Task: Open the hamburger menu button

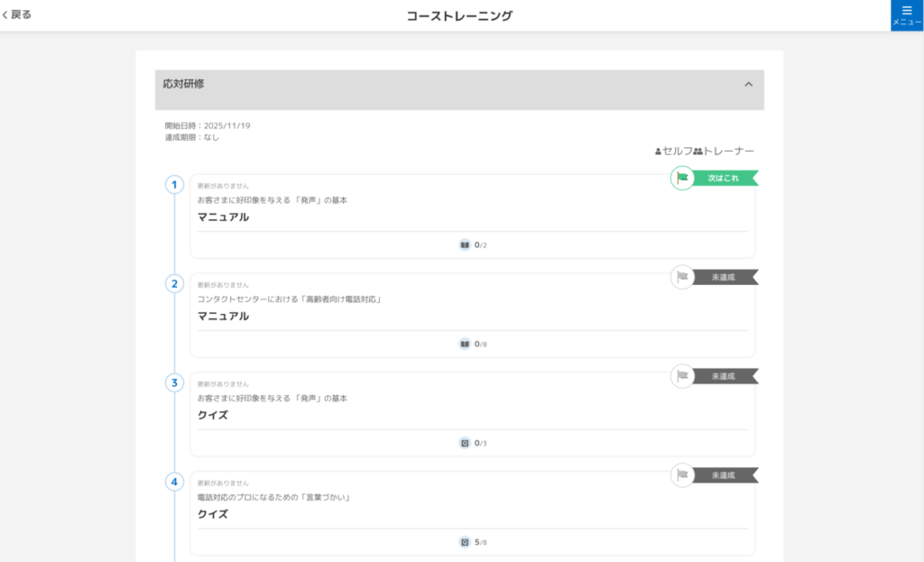Action: click(907, 15)
